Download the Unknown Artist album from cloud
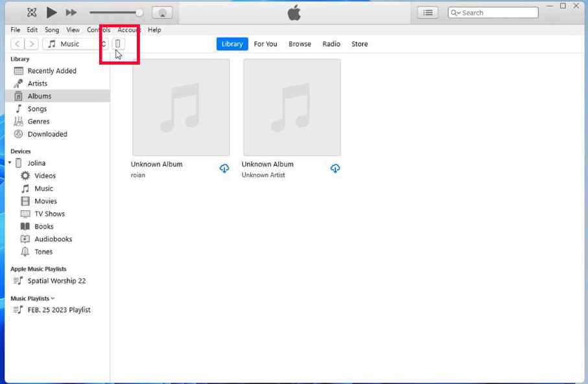This screenshot has height=384, width=588. [x=335, y=168]
